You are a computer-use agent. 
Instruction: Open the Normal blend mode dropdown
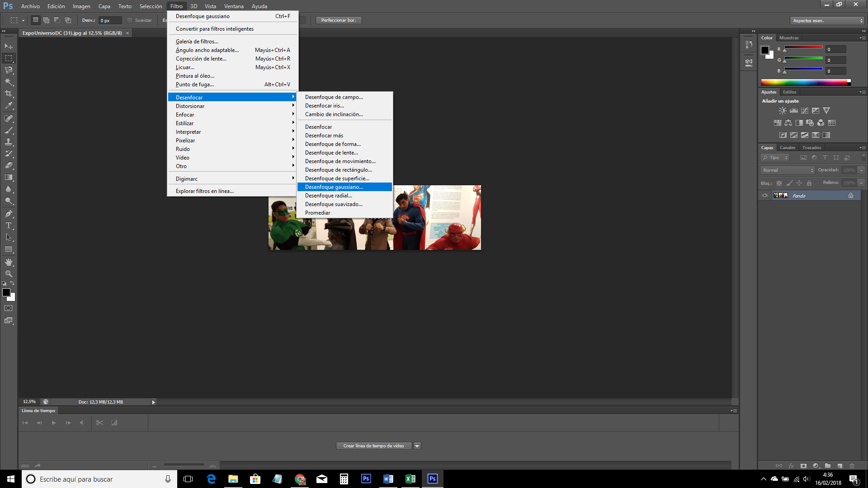pyautogui.click(x=788, y=170)
